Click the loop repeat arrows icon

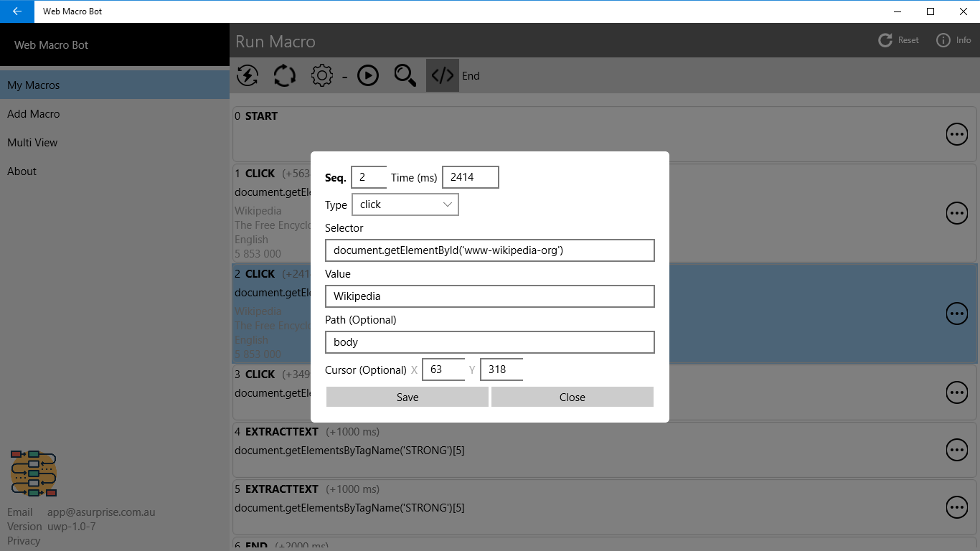coord(285,75)
